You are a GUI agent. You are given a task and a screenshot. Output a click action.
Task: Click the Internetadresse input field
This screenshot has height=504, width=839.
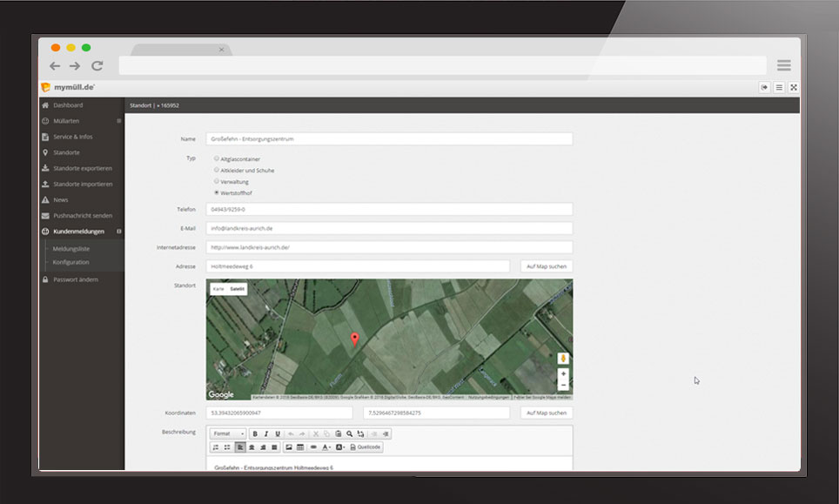pos(389,247)
